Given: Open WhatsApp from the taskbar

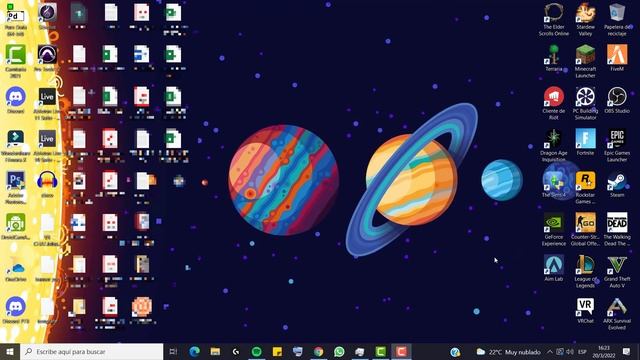Looking at the screenshot, I should click(x=339, y=351).
